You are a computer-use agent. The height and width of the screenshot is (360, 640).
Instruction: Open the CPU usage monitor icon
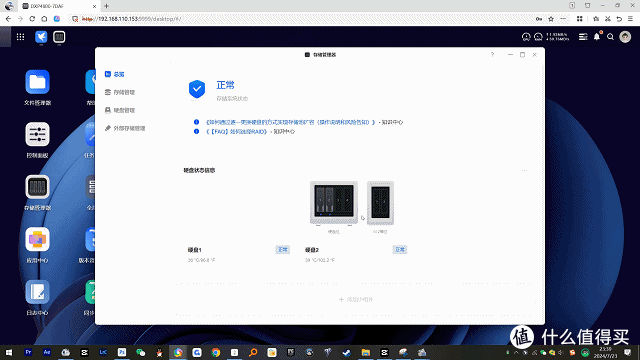pos(526,37)
